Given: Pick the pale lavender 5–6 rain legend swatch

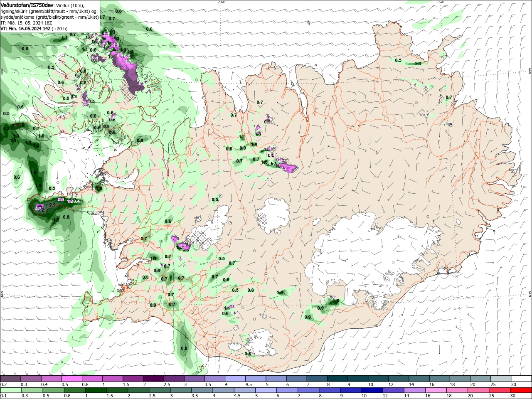Looking at the screenshot, I should click(265, 390).
